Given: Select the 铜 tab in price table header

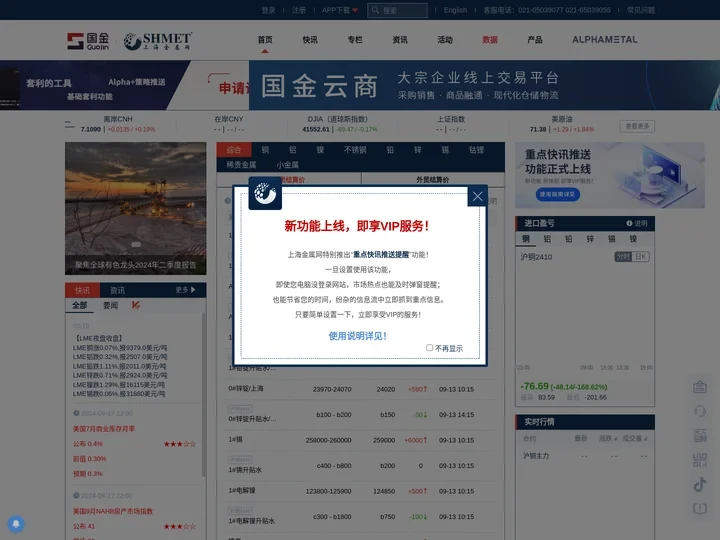Looking at the screenshot, I should click(265, 150).
